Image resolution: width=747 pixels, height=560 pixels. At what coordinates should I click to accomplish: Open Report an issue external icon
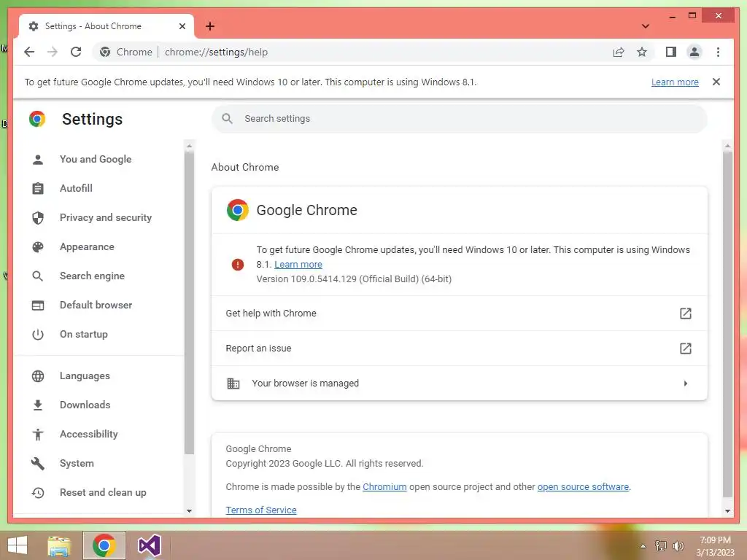coord(685,348)
